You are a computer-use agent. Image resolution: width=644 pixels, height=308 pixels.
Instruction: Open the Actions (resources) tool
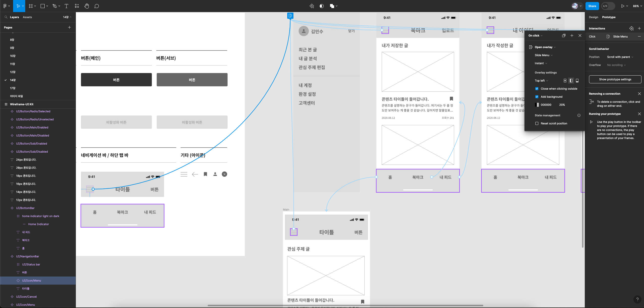[x=77, y=6]
